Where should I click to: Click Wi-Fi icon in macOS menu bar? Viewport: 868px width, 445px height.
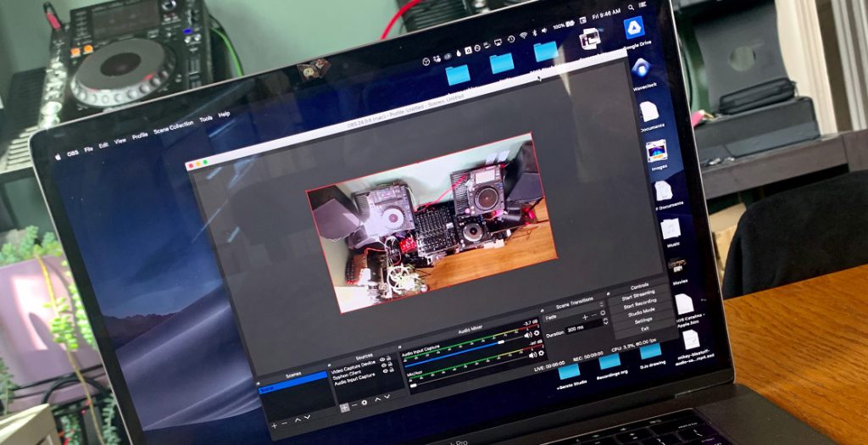pos(523,34)
